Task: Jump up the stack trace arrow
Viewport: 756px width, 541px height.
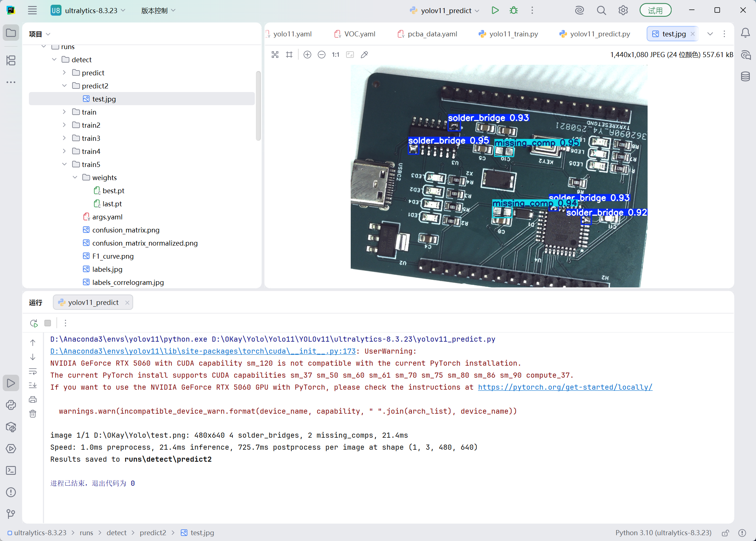Action: tap(33, 343)
